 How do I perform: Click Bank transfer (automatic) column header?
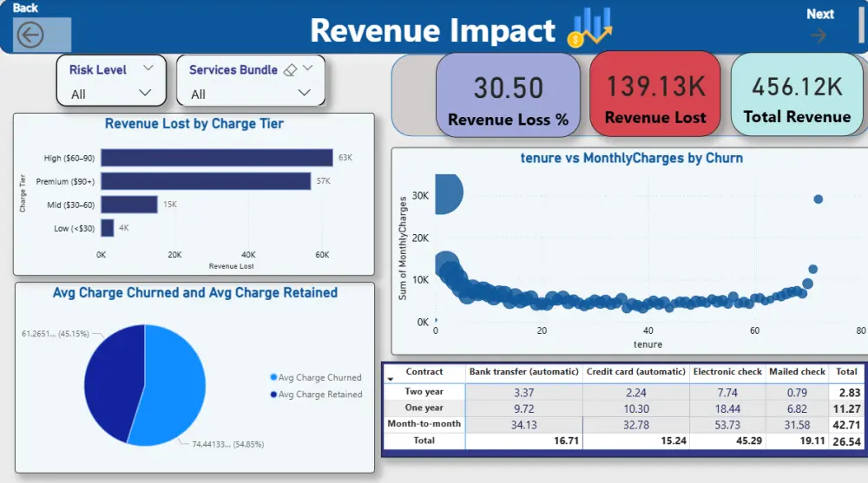(x=523, y=372)
